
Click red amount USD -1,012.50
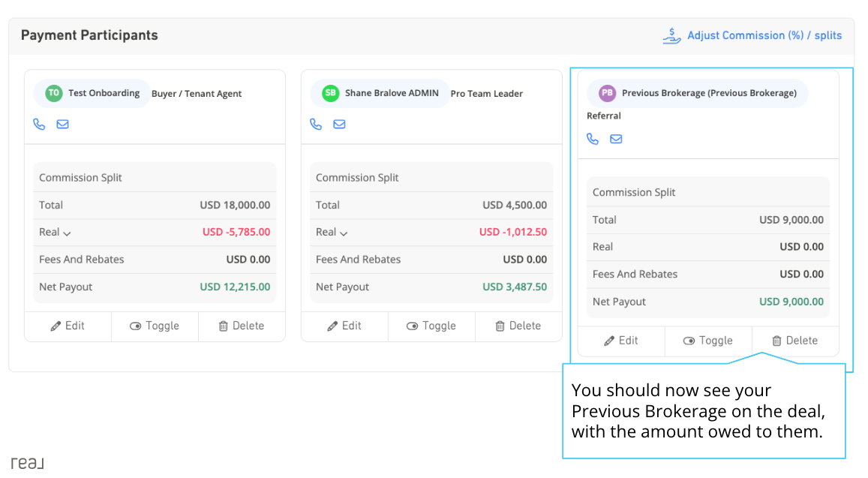(x=512, y=232)
